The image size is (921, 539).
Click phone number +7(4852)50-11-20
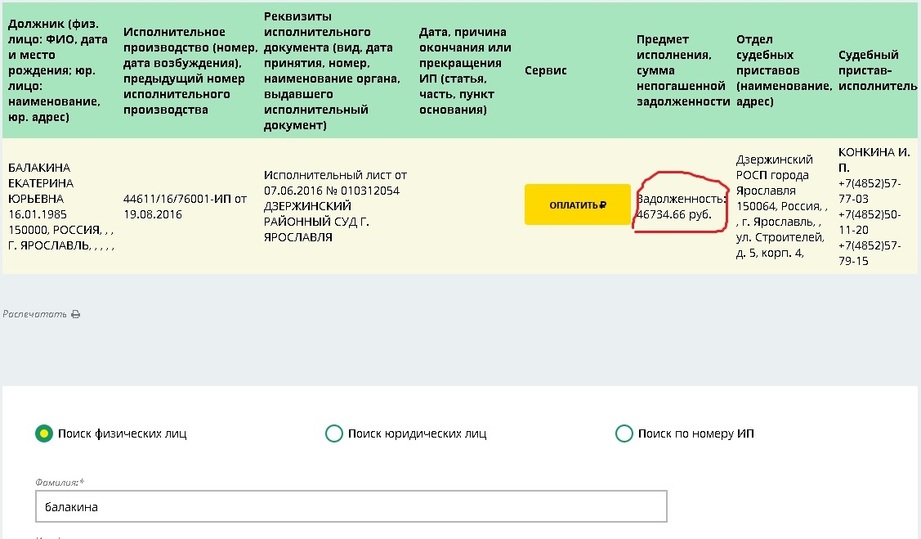coord(869,222)
